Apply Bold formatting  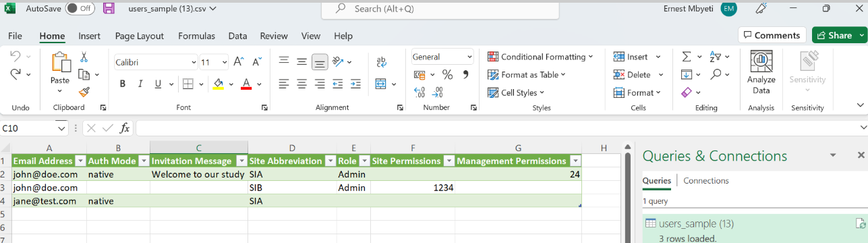[123, 84]
